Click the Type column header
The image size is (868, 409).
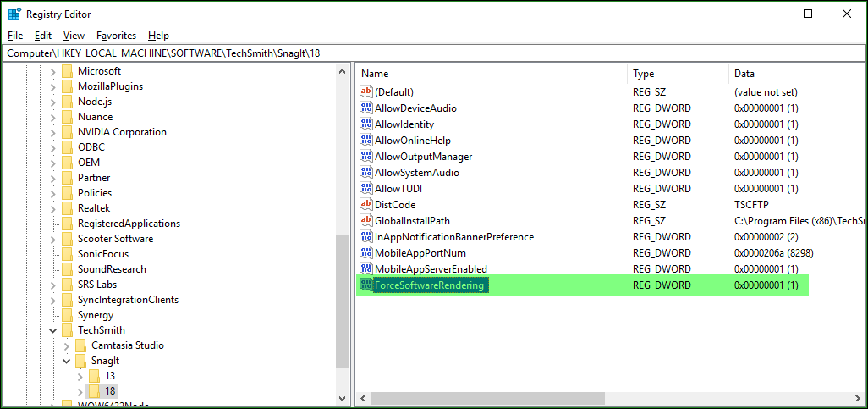[x=677, y=74]
